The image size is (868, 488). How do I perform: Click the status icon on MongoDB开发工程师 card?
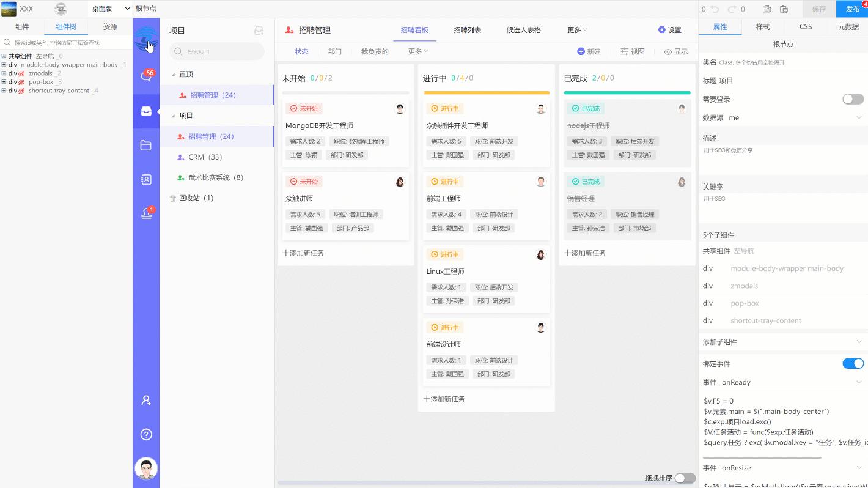coord(294,108)
